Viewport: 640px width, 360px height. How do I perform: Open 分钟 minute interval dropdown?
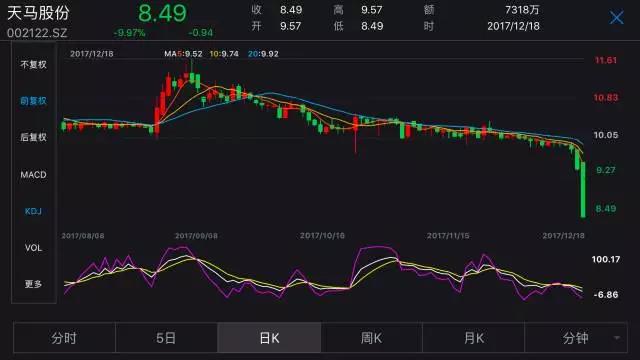[x=576, y=338]
